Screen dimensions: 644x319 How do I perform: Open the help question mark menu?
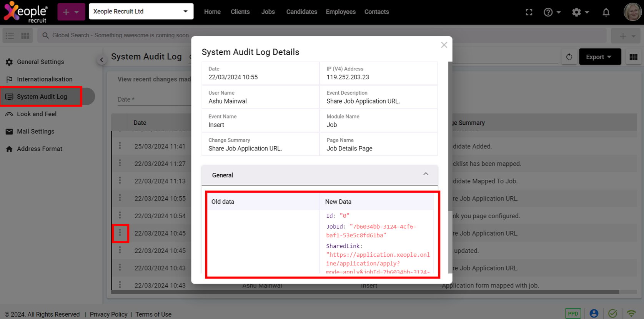(552, 12)
